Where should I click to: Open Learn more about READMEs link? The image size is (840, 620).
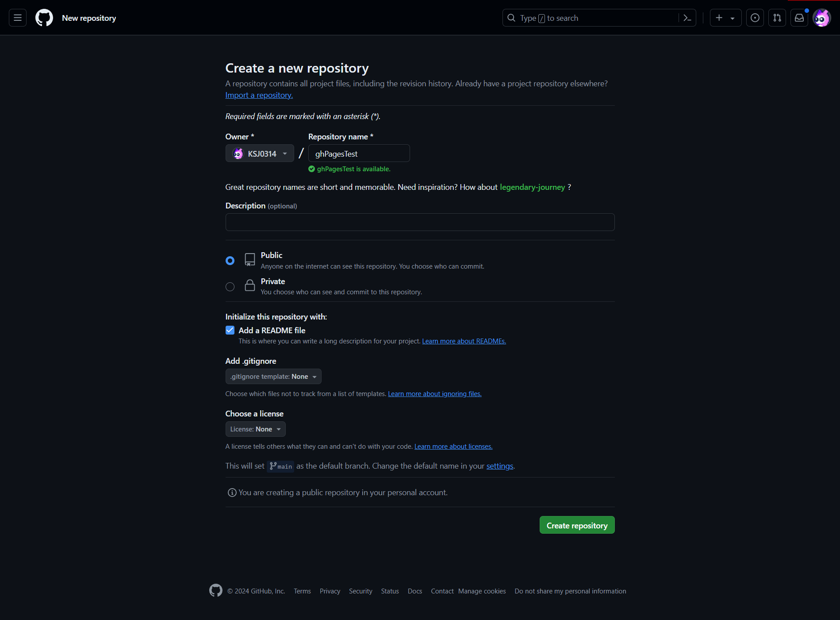click(x=464, y=341)
